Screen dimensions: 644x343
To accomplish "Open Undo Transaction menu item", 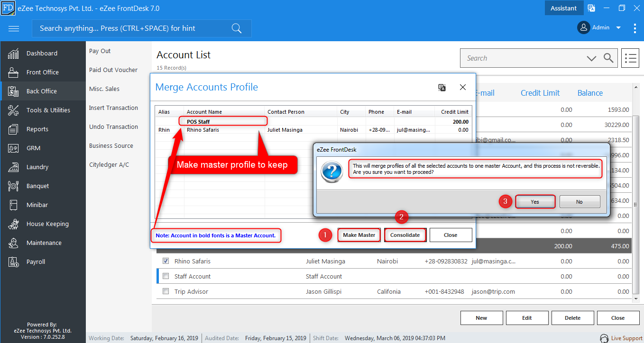I will 113,127.
